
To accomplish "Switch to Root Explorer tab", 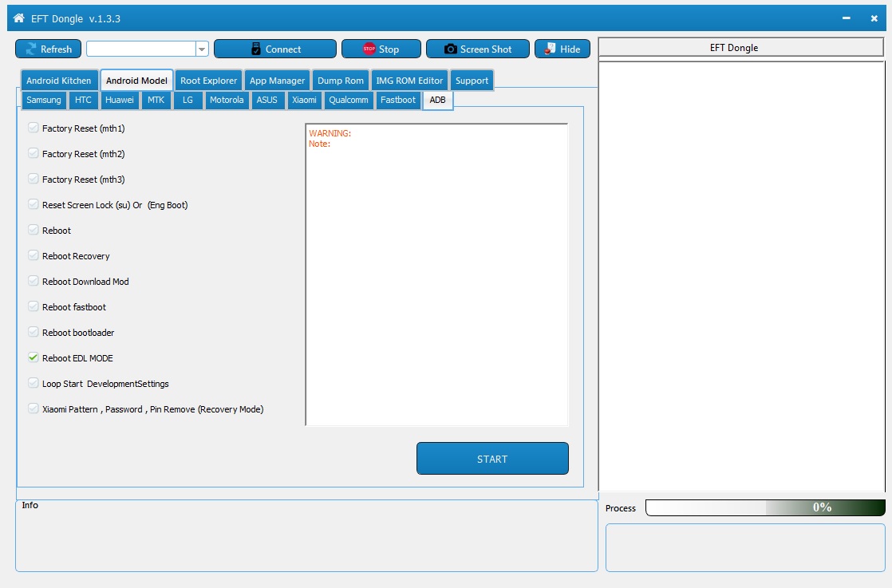I will (209, 80).
